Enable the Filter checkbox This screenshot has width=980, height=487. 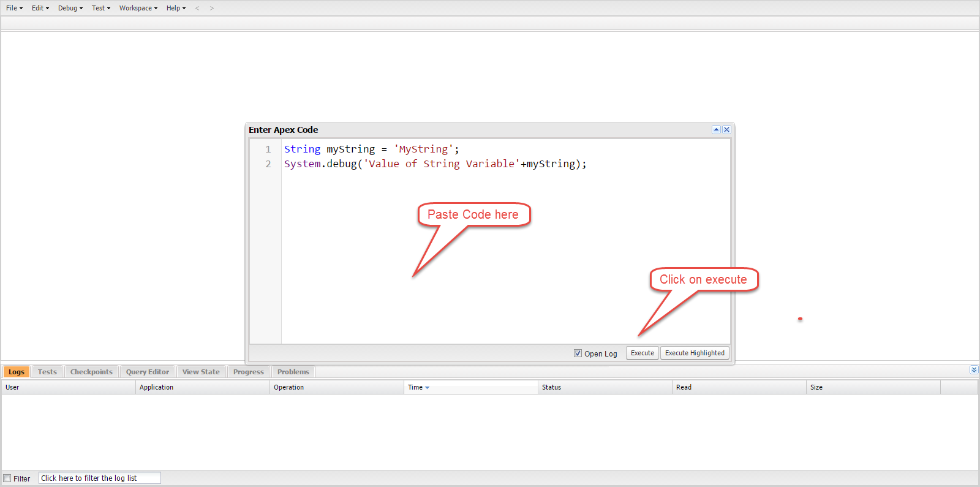(x=7, y=478)
